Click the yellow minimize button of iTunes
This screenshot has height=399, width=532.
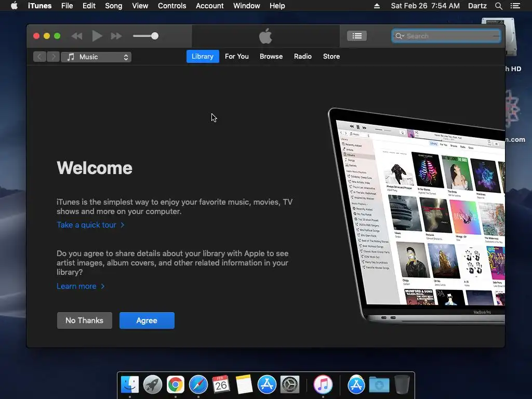click(x=47, y=36)
